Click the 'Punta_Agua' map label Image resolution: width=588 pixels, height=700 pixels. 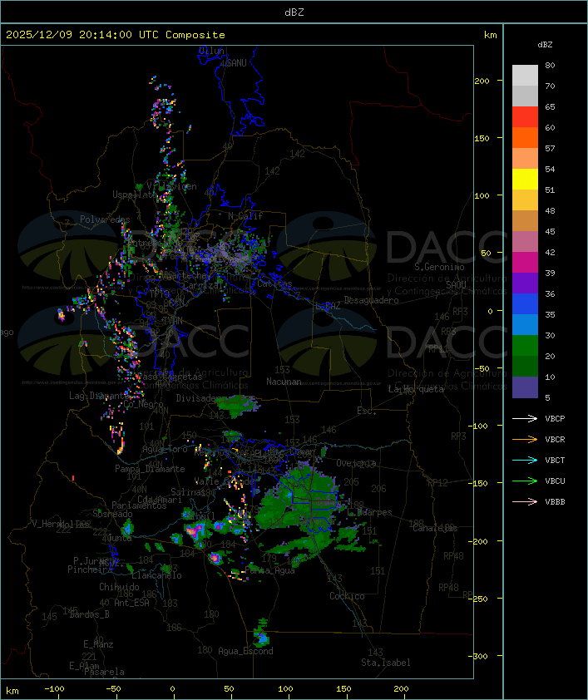[269, 570]
